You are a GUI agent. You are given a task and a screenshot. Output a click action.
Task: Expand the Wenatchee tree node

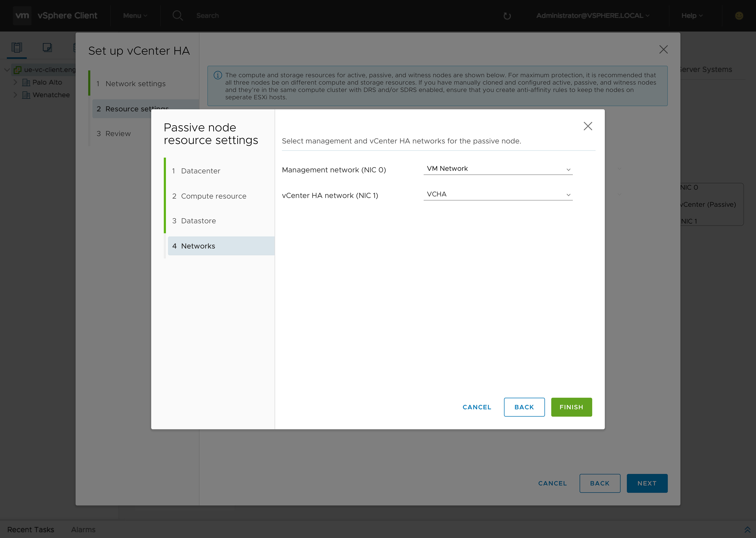pos(15,95)
